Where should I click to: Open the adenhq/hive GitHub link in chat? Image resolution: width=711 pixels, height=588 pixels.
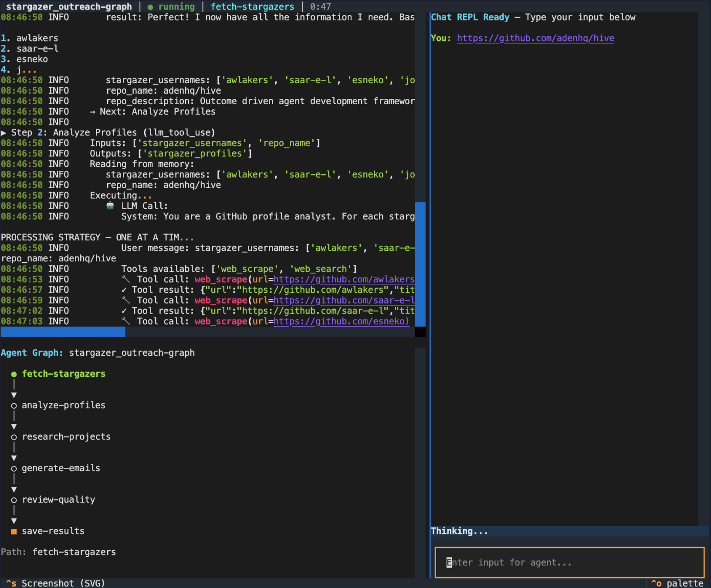[535, 38]
